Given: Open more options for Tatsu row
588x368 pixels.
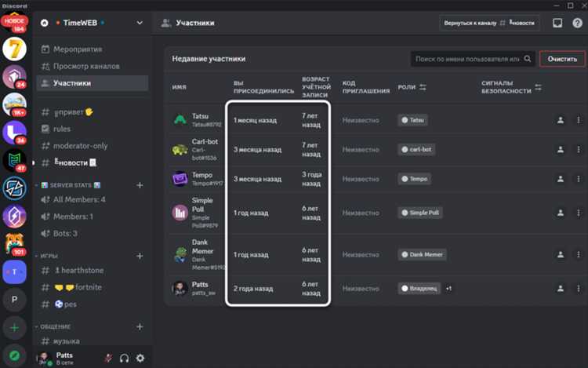Looking at the screenshot, I should click(579, 120).
